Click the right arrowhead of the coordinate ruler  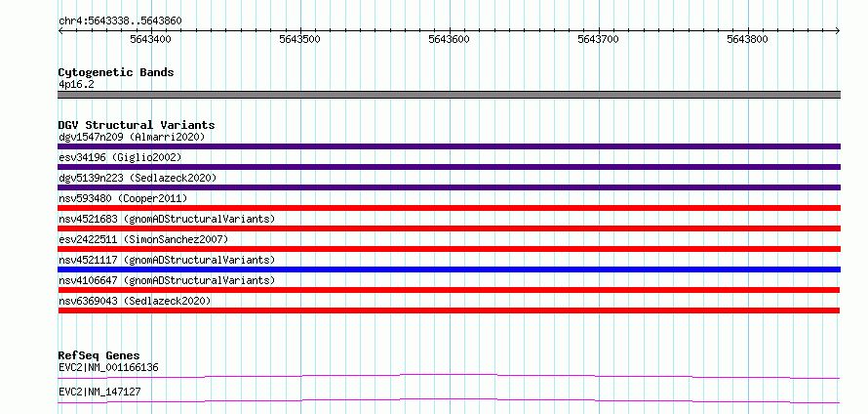[x=837, y=30]
